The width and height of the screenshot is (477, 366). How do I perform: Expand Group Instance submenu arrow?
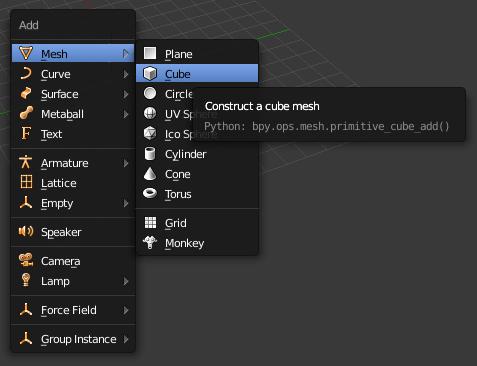[x=126, y=339]
